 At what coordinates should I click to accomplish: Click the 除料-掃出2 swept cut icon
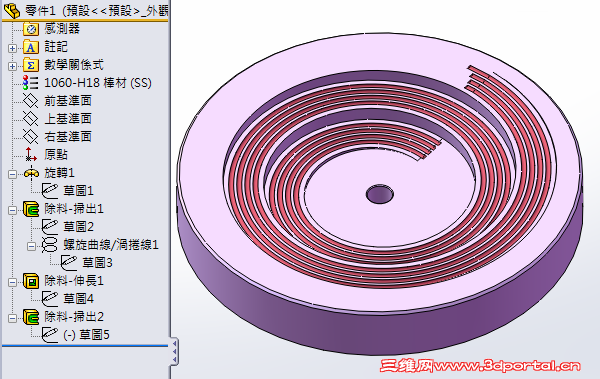click(31, 317)
